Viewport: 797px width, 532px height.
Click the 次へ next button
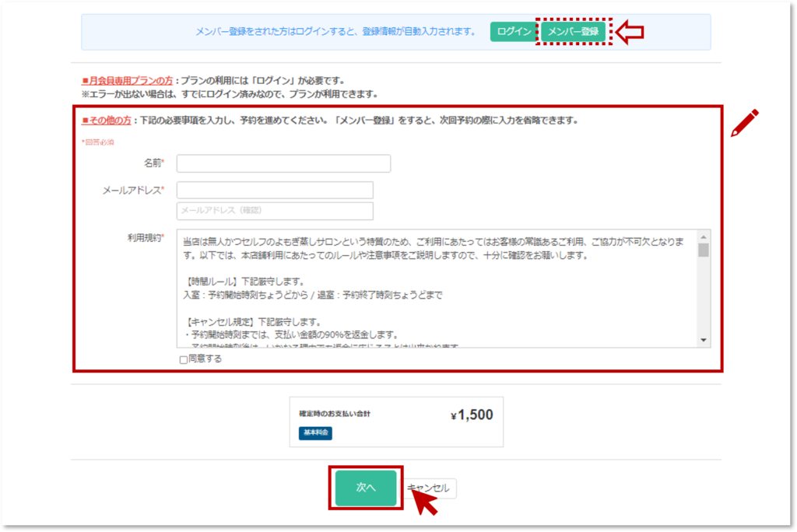(366, 488)
